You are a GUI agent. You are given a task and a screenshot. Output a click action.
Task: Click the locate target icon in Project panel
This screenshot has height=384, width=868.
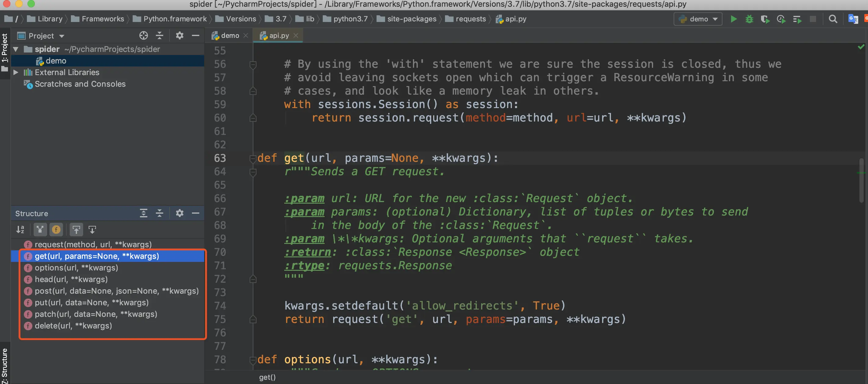click(144, 35)
